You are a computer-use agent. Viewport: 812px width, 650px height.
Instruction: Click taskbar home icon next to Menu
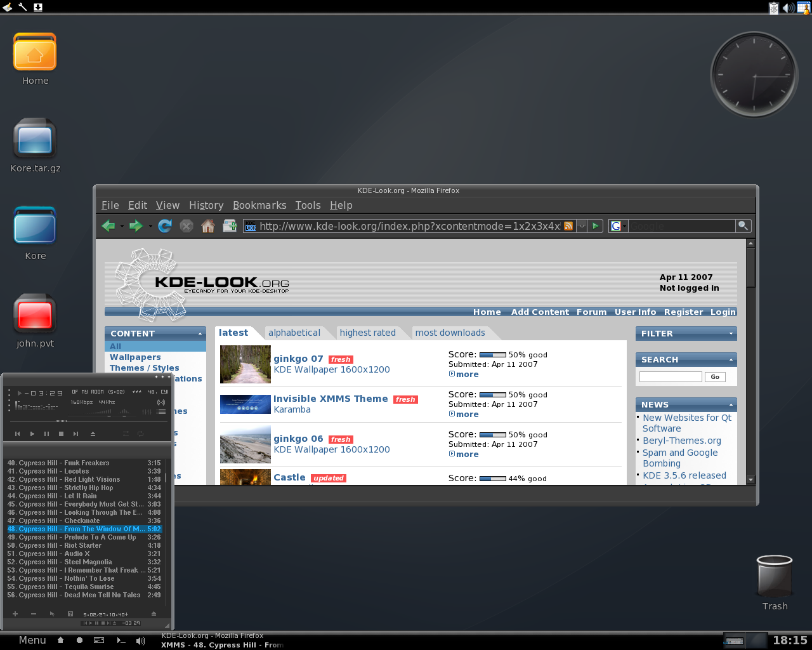pos(60,640)
